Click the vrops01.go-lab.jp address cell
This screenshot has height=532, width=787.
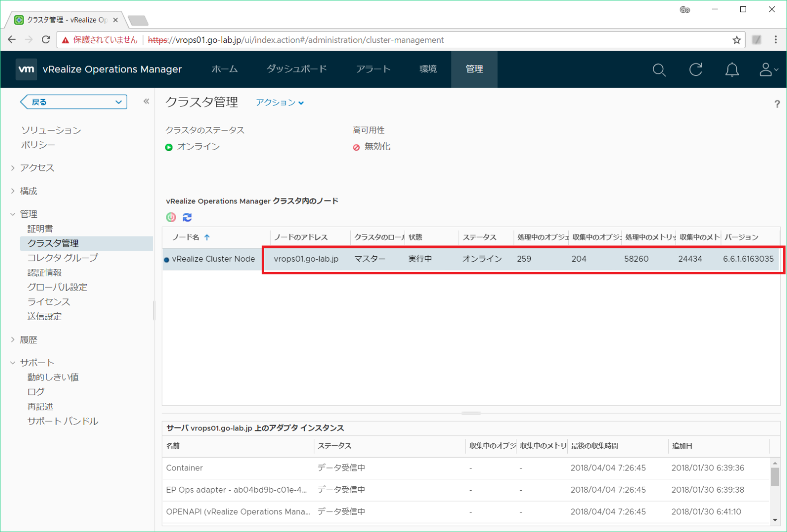(x=306, y=259)
